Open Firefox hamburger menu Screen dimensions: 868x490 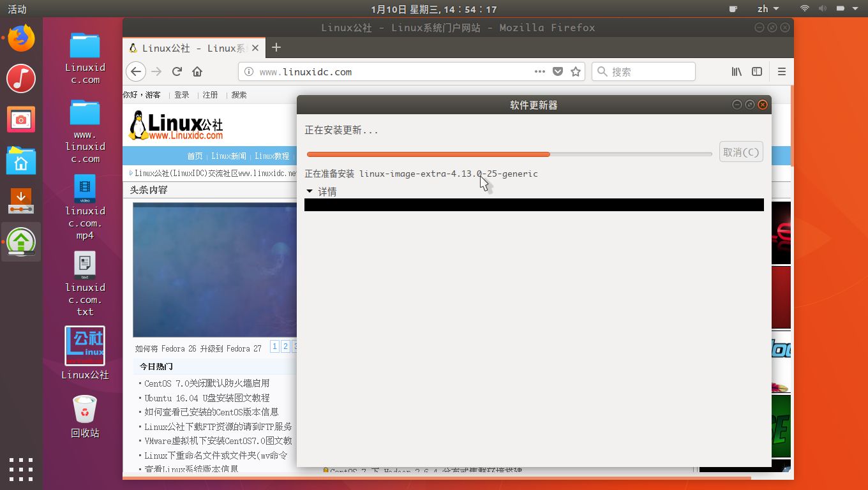coord(781,71)
